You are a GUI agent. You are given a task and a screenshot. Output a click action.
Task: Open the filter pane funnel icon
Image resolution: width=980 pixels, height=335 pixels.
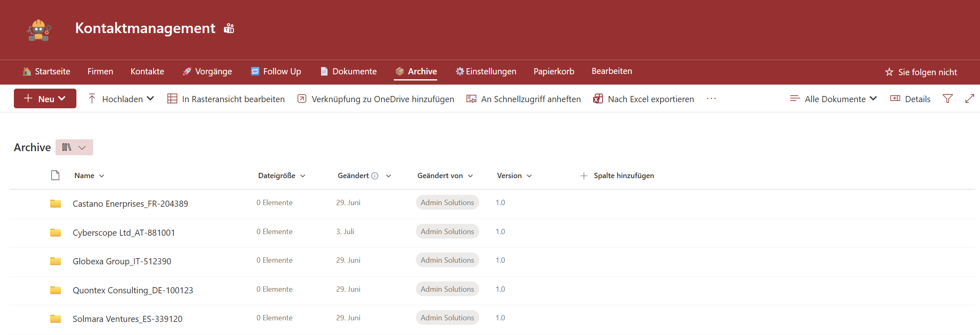click(947, 99)
